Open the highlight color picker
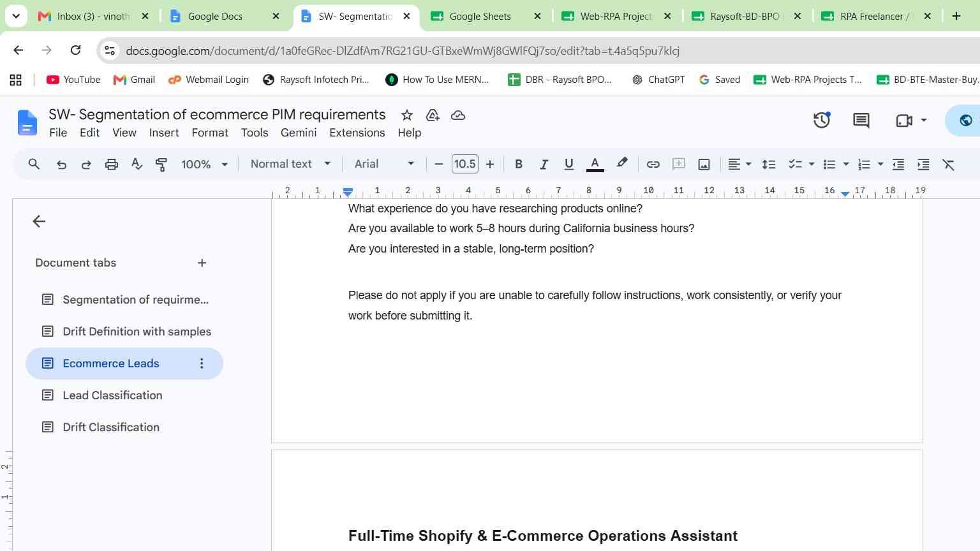 622,164
